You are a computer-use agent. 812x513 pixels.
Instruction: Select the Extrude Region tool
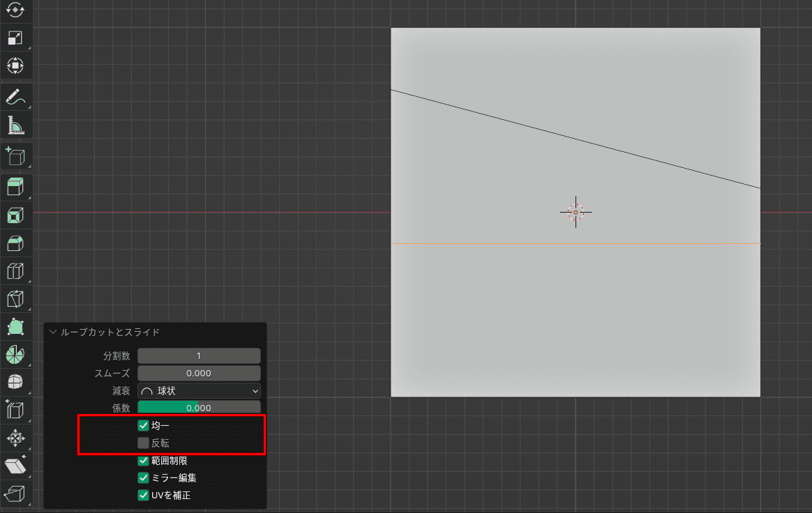click(15, 187)
